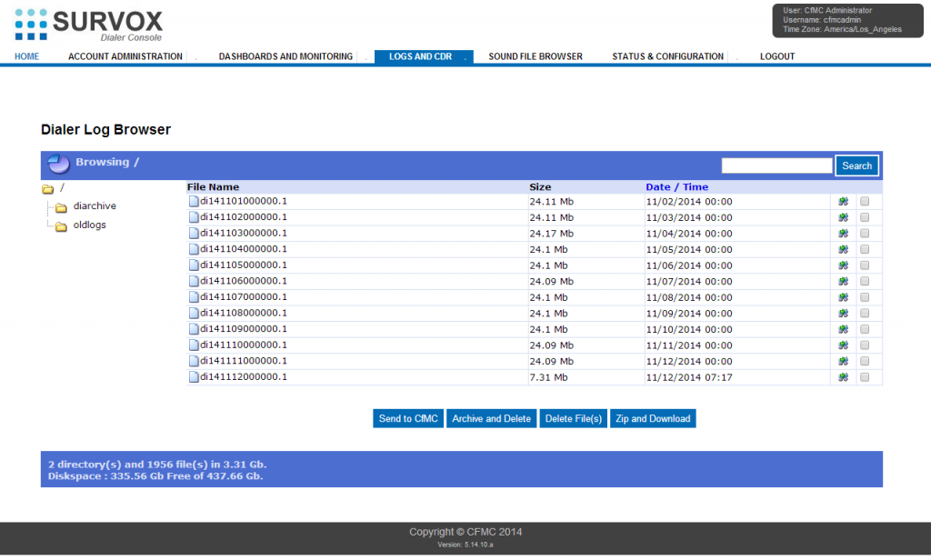Viewport: 931px width, 560px height.
Task: Select the checkbox next to di141105000000.1
Action: [865, 265]
